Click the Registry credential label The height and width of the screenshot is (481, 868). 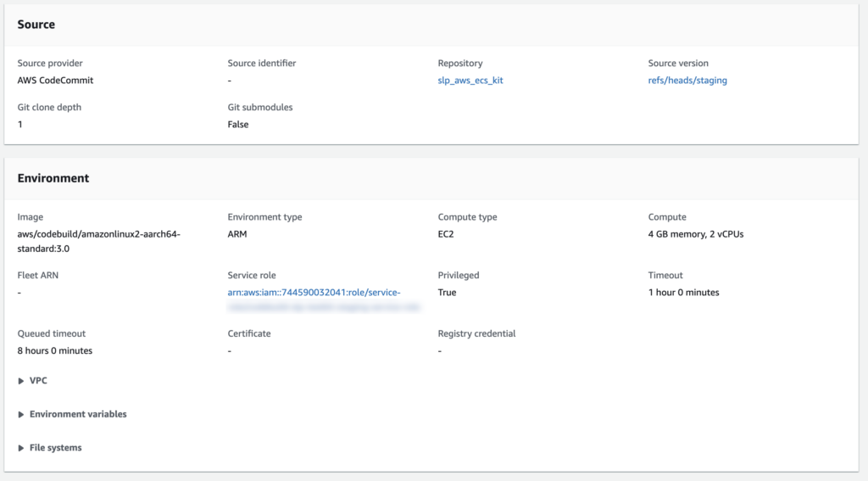pyautogui.click(x=476, y=333)
